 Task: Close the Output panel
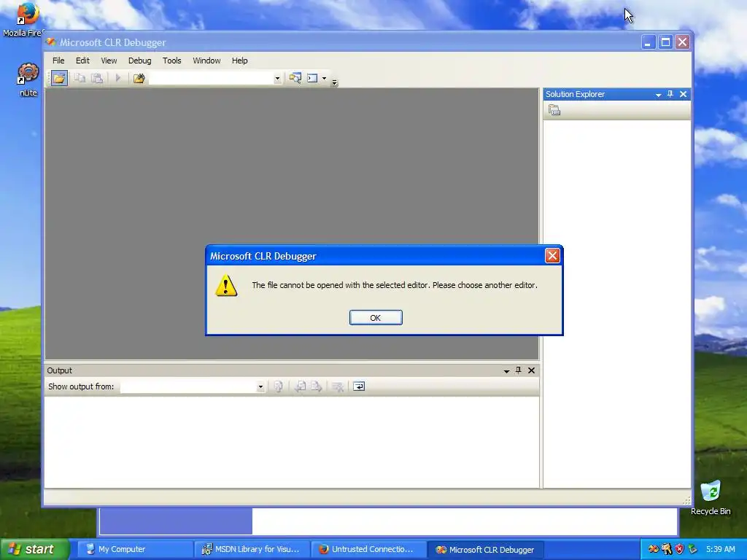coord(531,370)
